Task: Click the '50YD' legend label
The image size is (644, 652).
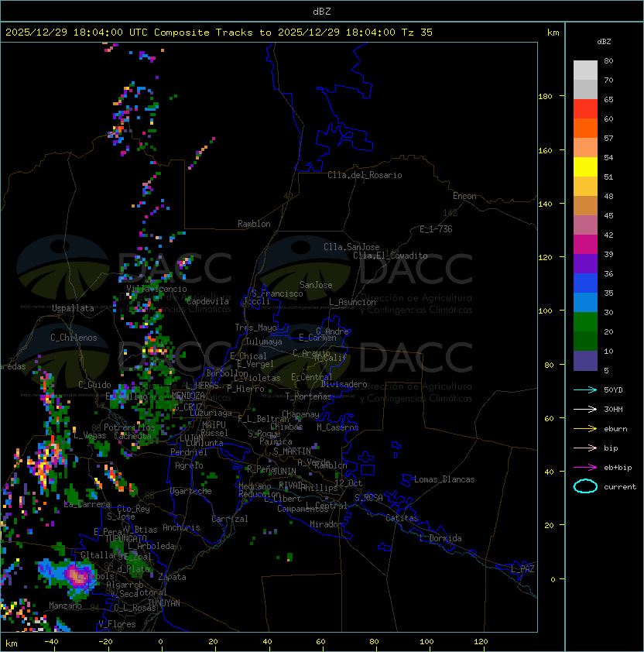Action: [x=613, y=390]
